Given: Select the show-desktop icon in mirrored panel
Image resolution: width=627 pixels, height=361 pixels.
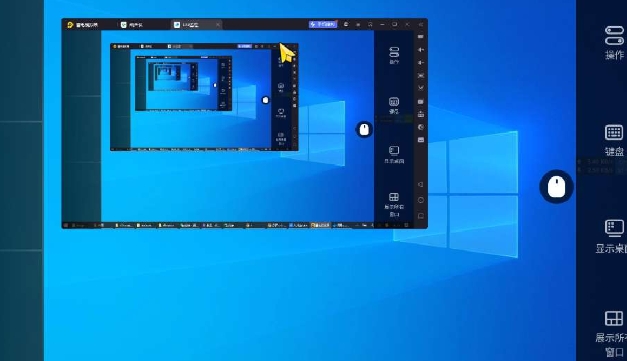Looking at the screenshot, I should (x=394, y=154).
